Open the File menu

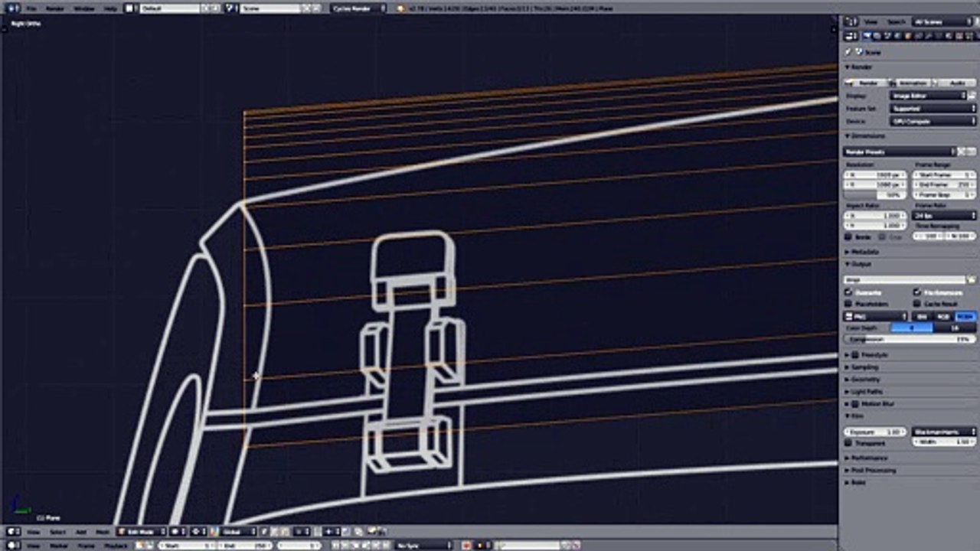point(31,8)
